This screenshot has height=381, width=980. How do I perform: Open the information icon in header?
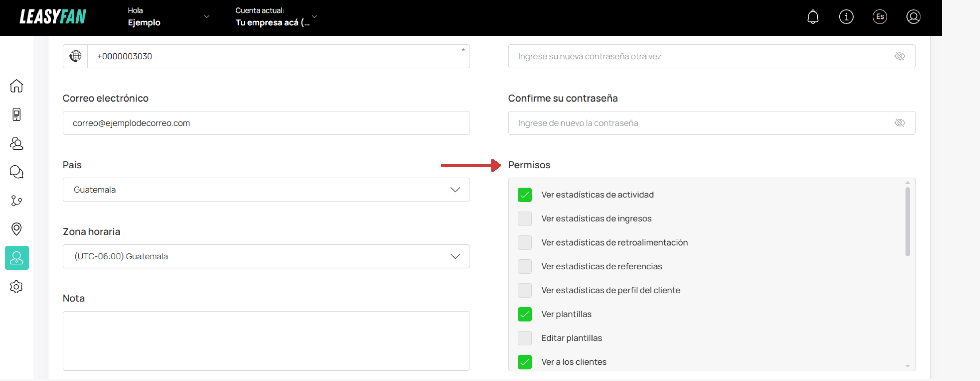(x=847, y=17)
